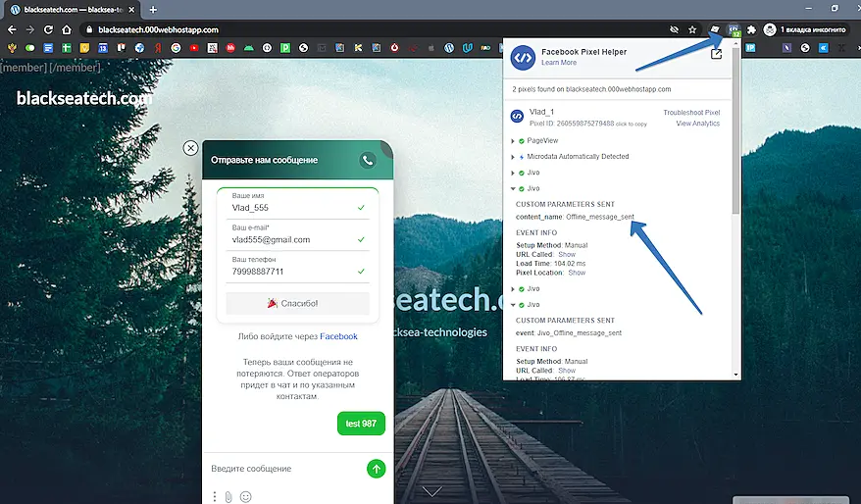Open the QR code bookmark

coord(213,48)
